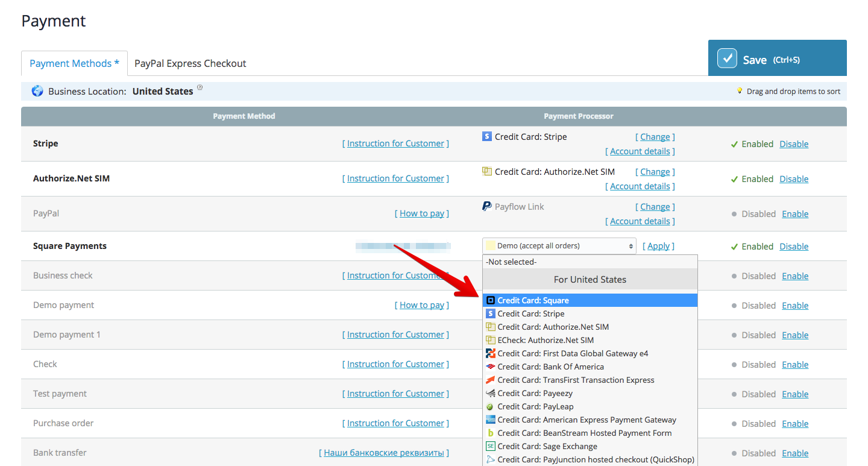Change Authorize.Net SIM processor
The width and height of the screenshot is (868, 466).
(x=655, y=172)
